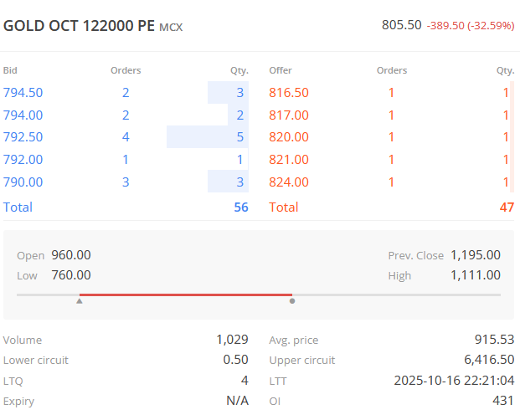This screenshot has width=520, height=420.
Task: Select bid price 794.00
Action: pyautogui.click(x=23, y=115)
